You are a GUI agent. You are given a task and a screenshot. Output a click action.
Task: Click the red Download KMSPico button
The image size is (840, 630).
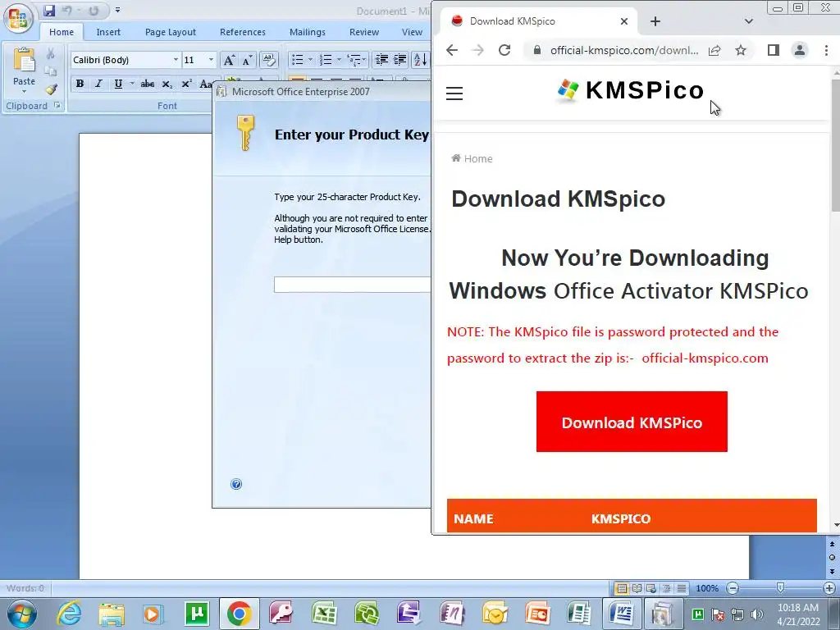[632, 422]
